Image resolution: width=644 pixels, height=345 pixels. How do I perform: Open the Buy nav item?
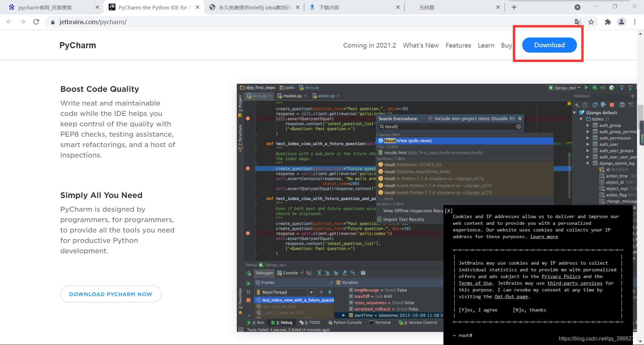tap(506, 45)
